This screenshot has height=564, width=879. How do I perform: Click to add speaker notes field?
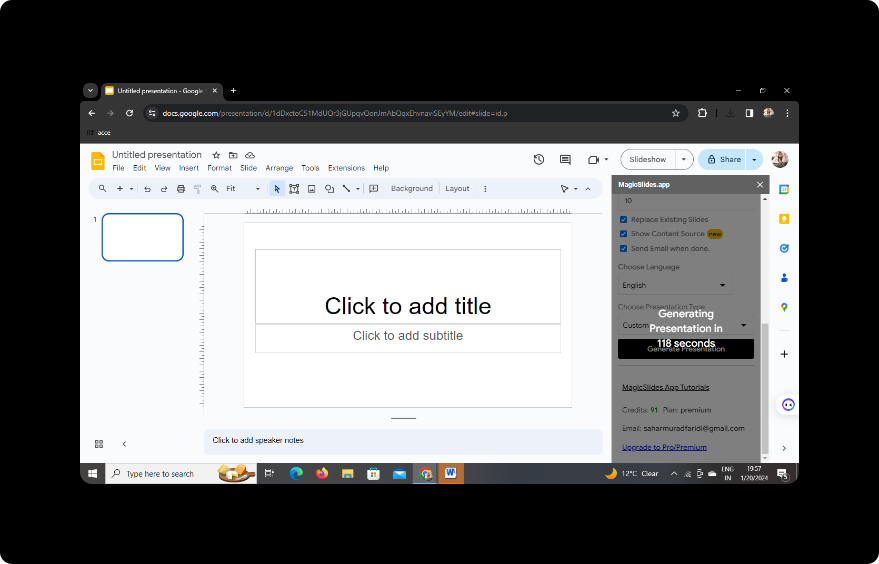pyautogui.click(x=403, y=441)
